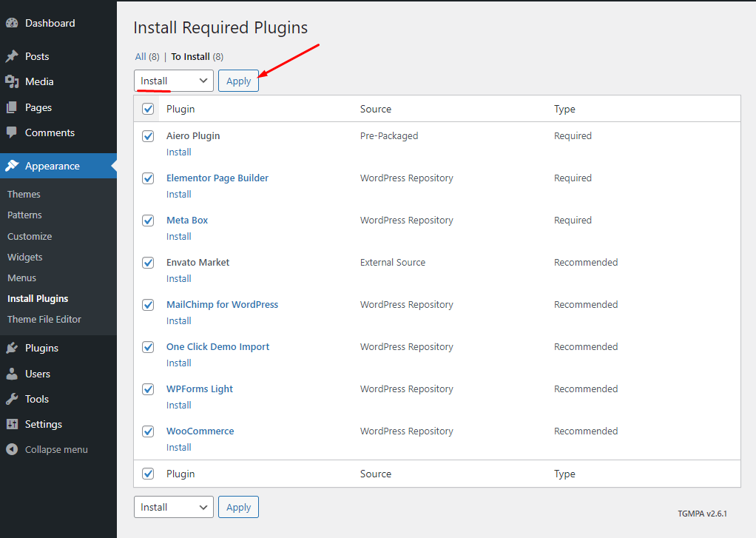Click the Collapse menu arrow icon
Screen dimensions: 756x538
coord(12,449)
